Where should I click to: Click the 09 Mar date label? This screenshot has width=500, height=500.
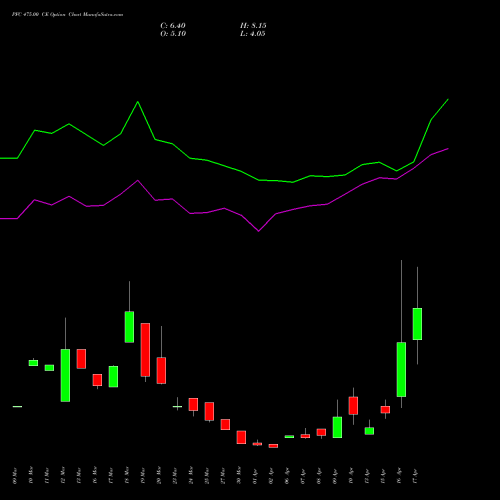point(15,476)
